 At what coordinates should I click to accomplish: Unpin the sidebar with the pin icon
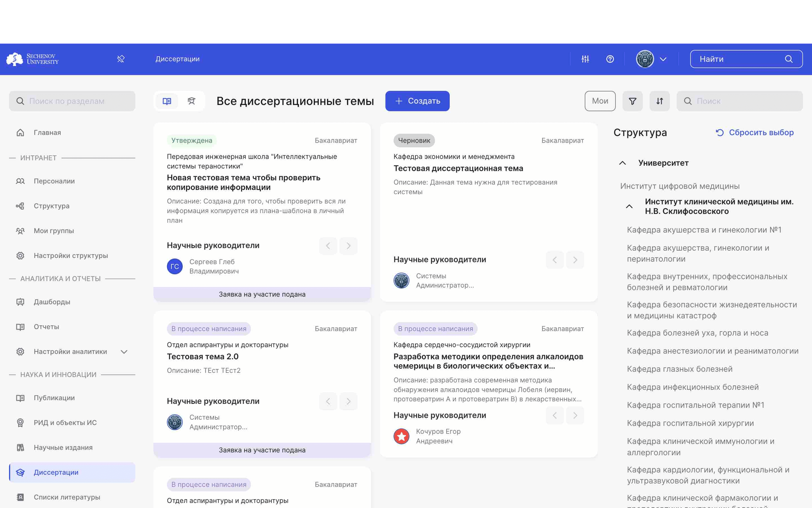click(x=121, y=59)
